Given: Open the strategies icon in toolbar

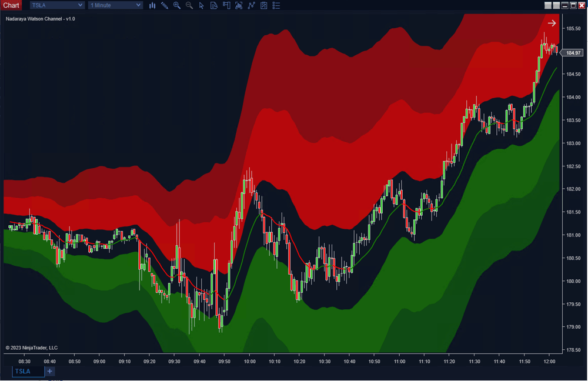Looking at the screenshot, I should [251, 5].
